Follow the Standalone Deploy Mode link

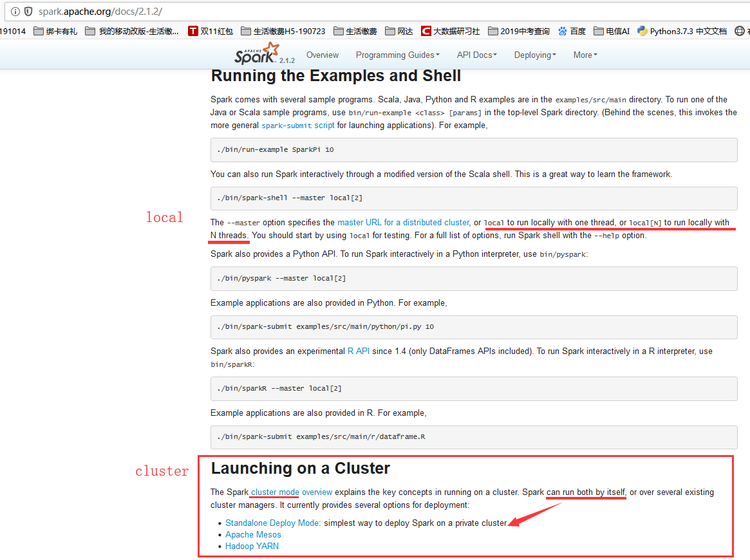click(271, 523)
